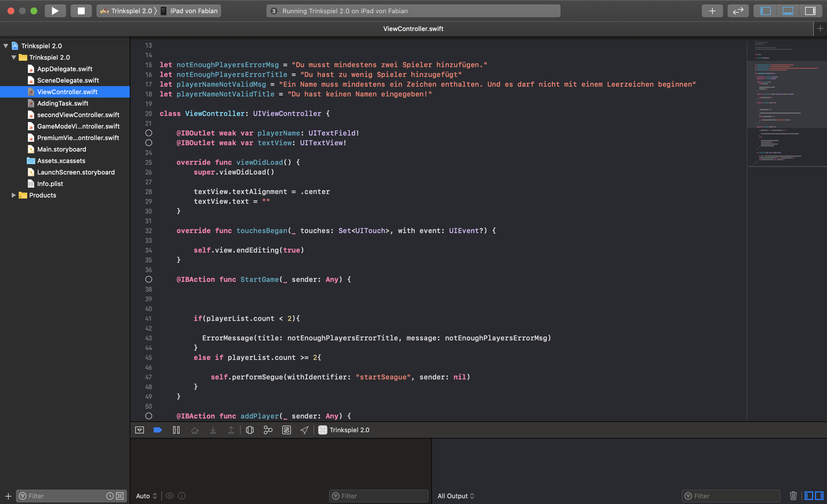Select Main.storyboard in navigator
This screenshot has width=827, height=504.
coord(61,149)
